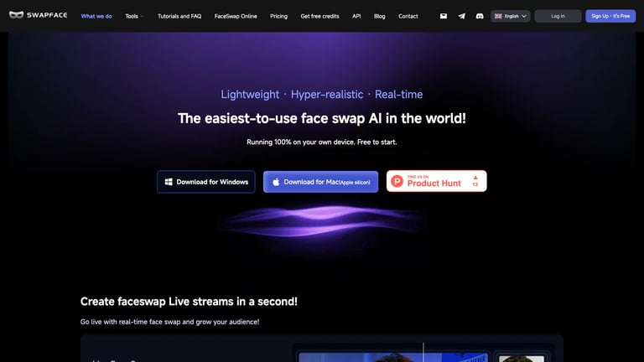
Task: Open the Telegram paper plane icon
Action: [462, 16]
